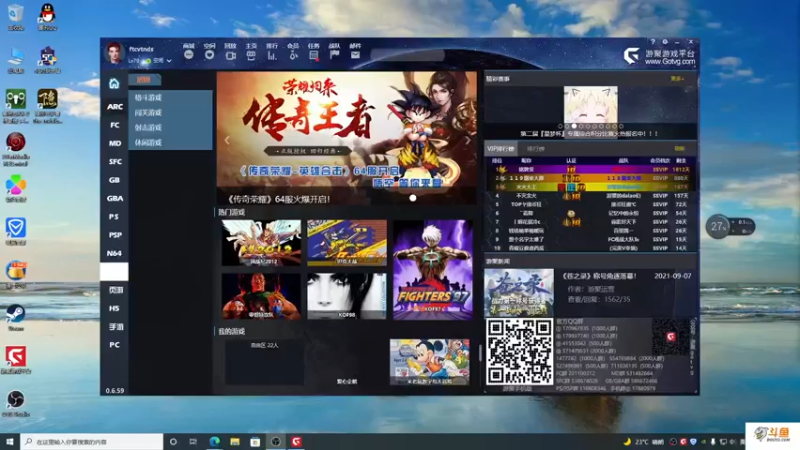Click the 27% floating performance widget
The image size is (800, 450).
(x=730, y=227)
